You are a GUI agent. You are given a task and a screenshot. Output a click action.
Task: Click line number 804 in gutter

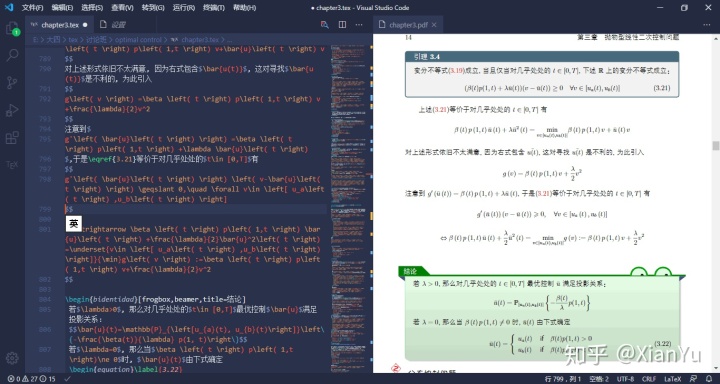coord(45,299)
